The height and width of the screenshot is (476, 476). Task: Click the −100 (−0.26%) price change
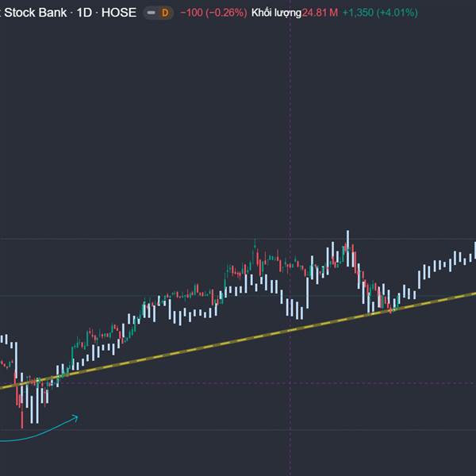click(x=213, y=13)
